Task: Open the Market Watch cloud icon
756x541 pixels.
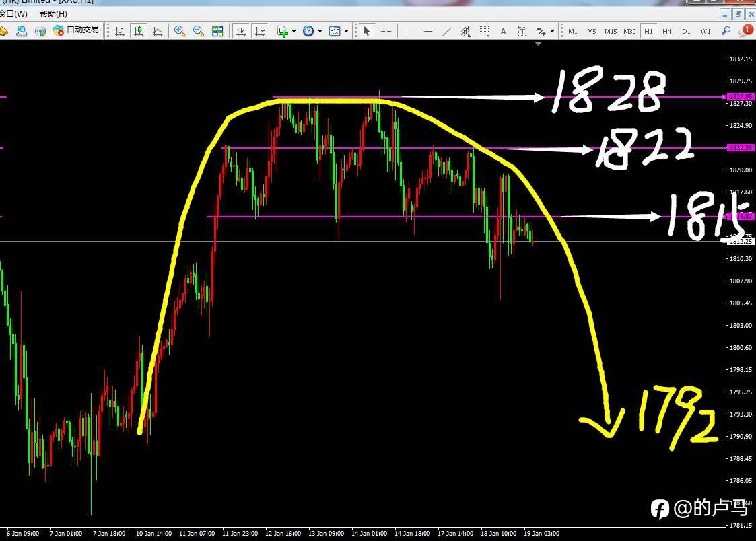Action: (22, 31)
